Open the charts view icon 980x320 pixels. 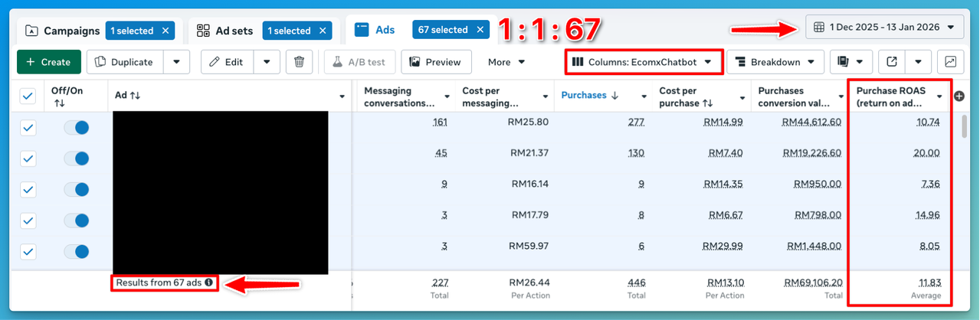point(950,62)
